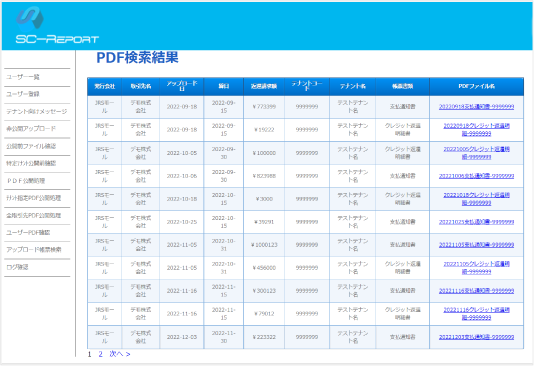The width and height of the screenshot is (534, 366).
Task: Open ログ確認 in the sidebar
Action: (x=17, y=267)
